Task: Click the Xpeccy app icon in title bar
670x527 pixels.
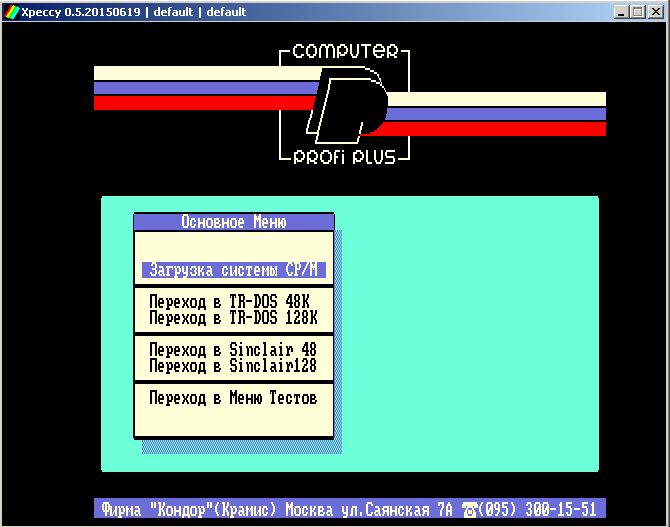Action: 11,11
